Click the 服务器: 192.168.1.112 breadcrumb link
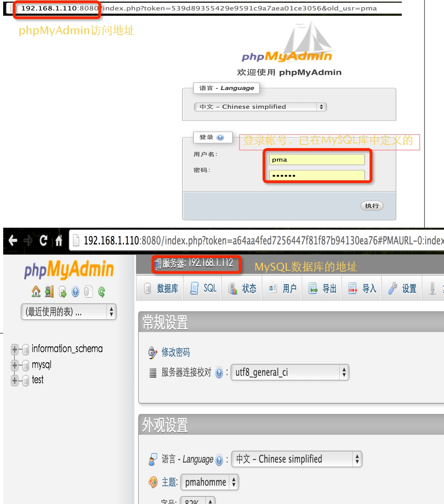The image size is (444, 504). (x=198, y=263)
